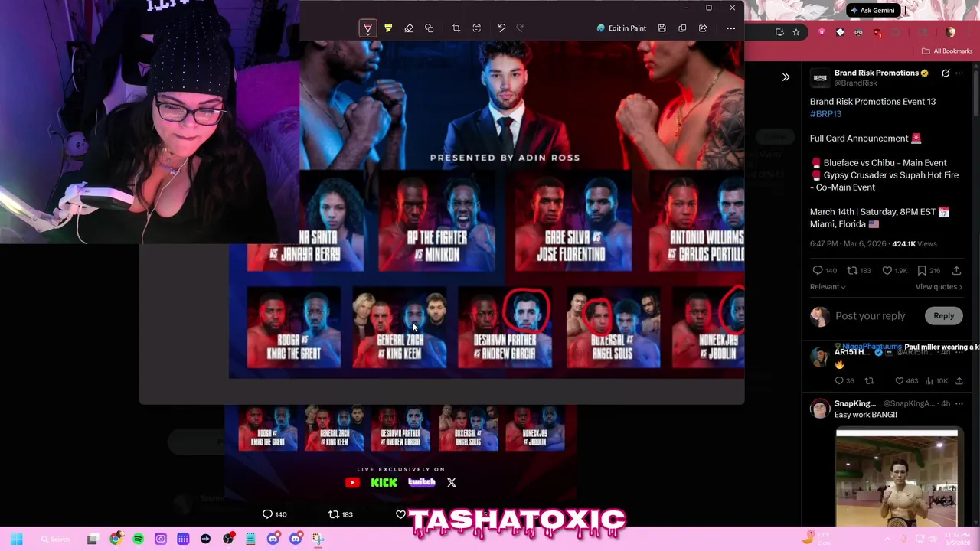
Task: Open Task View on the taskbar
Action: [93, 539]
